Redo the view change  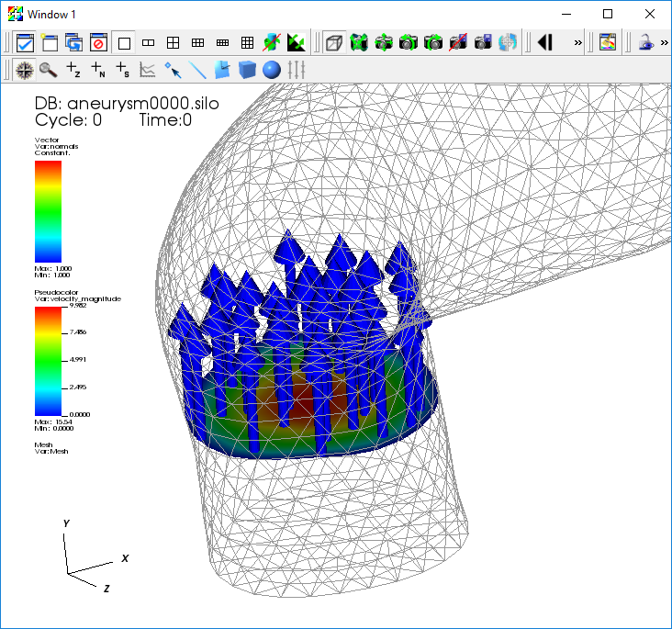pos(433,43)
